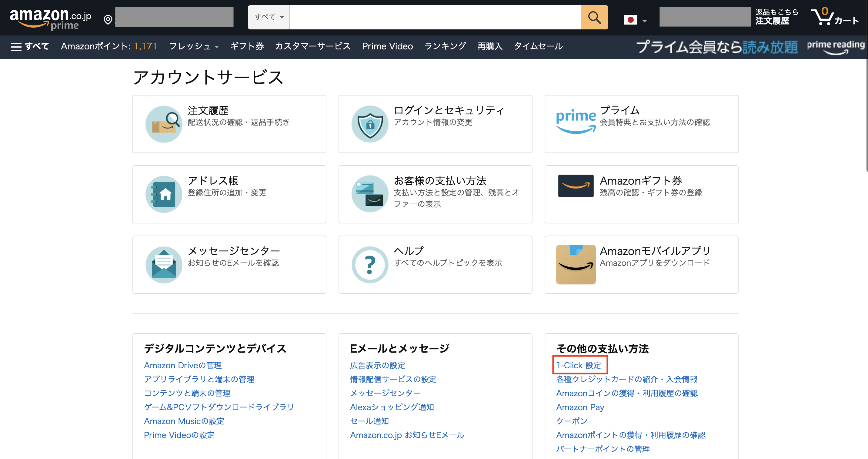Open Amazonポイントの獲得・利用履歴の確認 link
Viewport: 868px width, 459px height.
[631, 435]
